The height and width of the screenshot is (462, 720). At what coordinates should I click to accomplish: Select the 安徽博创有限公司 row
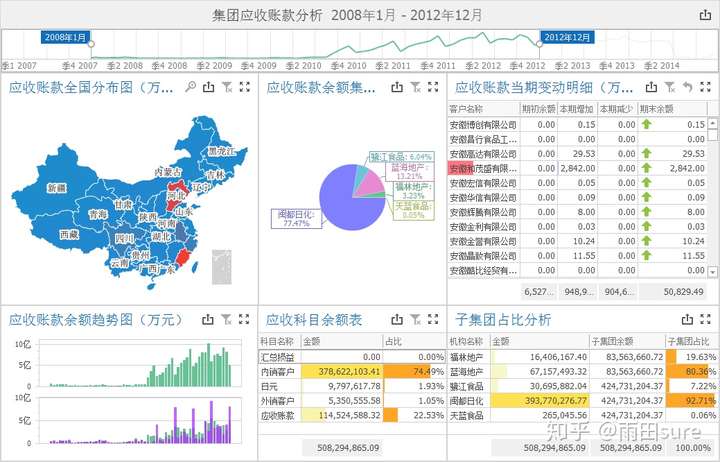click(x=577, y=124)
